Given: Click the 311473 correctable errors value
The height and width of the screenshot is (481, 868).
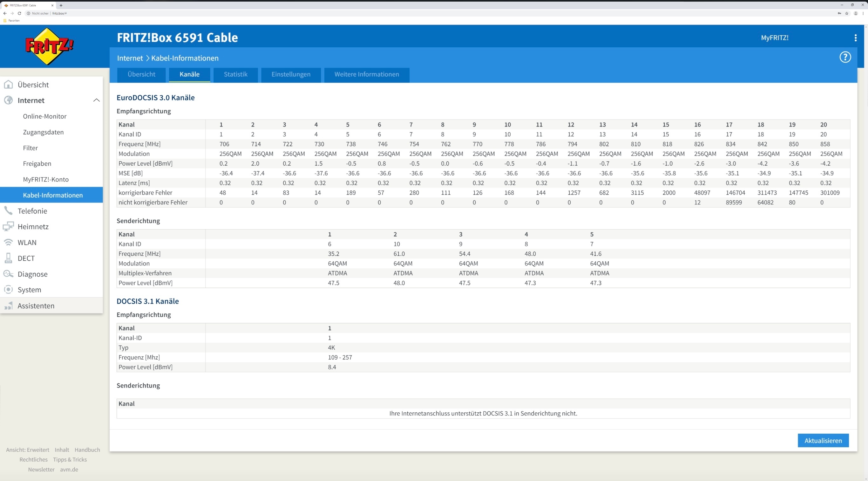Looking at the screenshot, I should (x=767, y=192).
